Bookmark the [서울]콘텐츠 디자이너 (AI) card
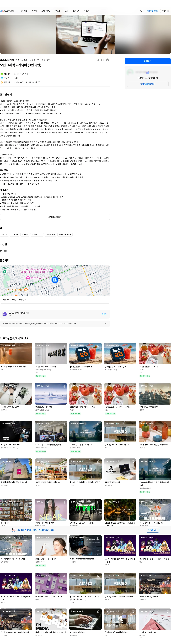 coord(133,346)
